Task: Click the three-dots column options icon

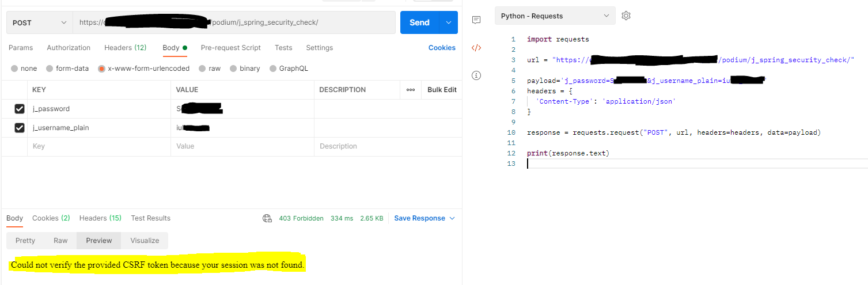Action: (x=411, y=90)
